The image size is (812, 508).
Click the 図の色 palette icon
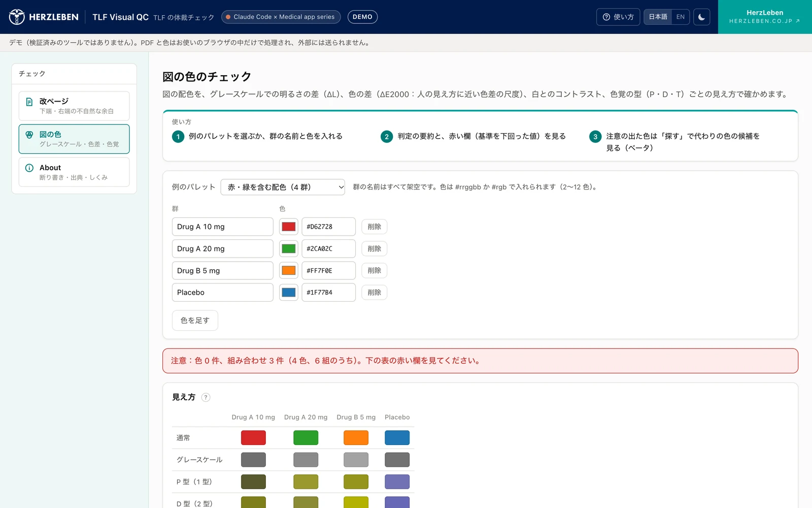pos(29,135)
